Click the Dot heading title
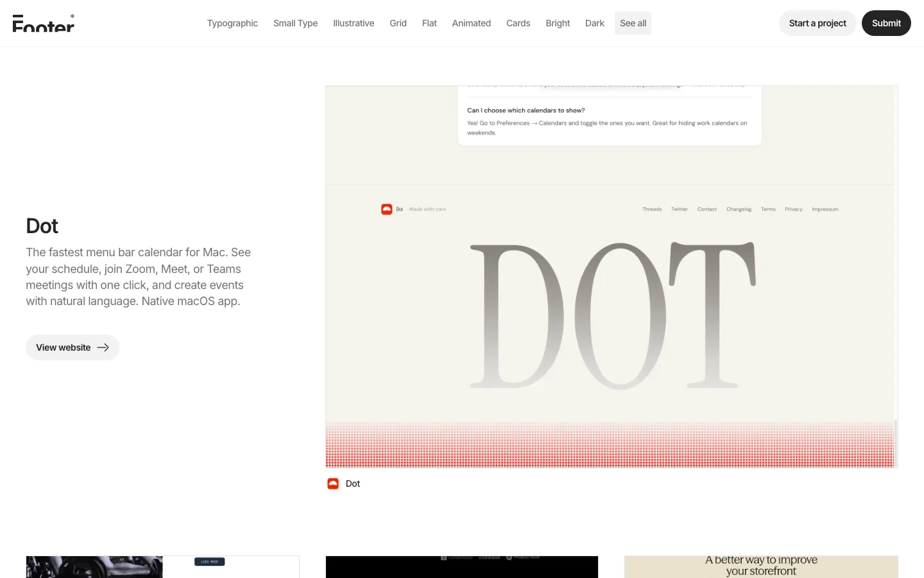Image resolution: width=924 pixels, height=578 pixels. tap(42, 226)
